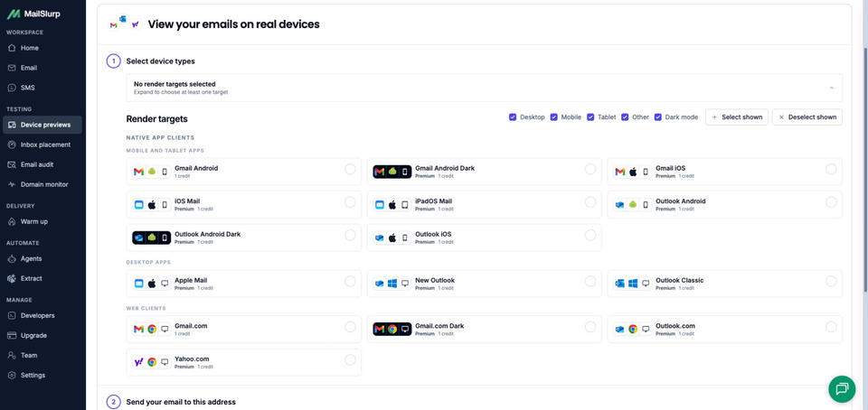Click the Yahoo icon on Yahoo.com card
The image size is (868, 410).
click(x=138, y=362)
